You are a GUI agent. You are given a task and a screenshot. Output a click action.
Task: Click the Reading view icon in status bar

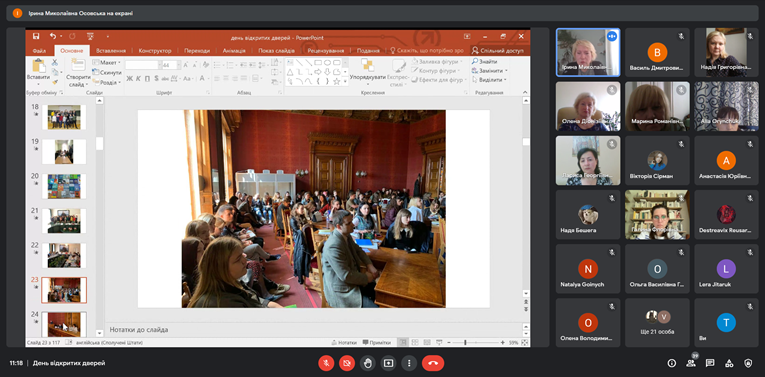tap(427, 342)
